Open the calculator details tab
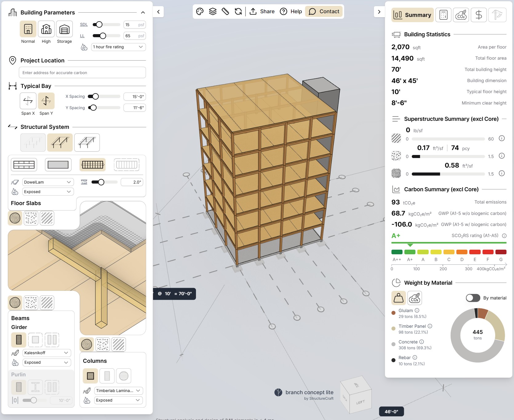 click(443, 15)
